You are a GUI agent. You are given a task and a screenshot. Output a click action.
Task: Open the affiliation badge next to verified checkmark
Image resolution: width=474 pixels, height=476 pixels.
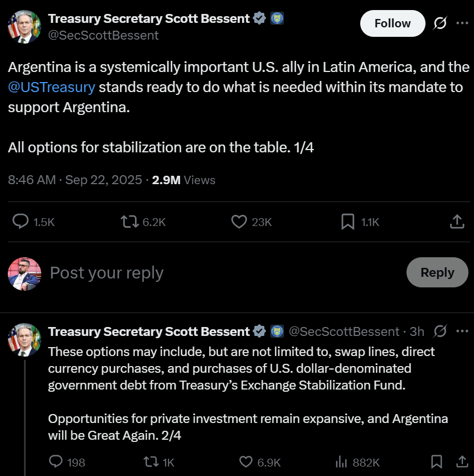(276, 18)
